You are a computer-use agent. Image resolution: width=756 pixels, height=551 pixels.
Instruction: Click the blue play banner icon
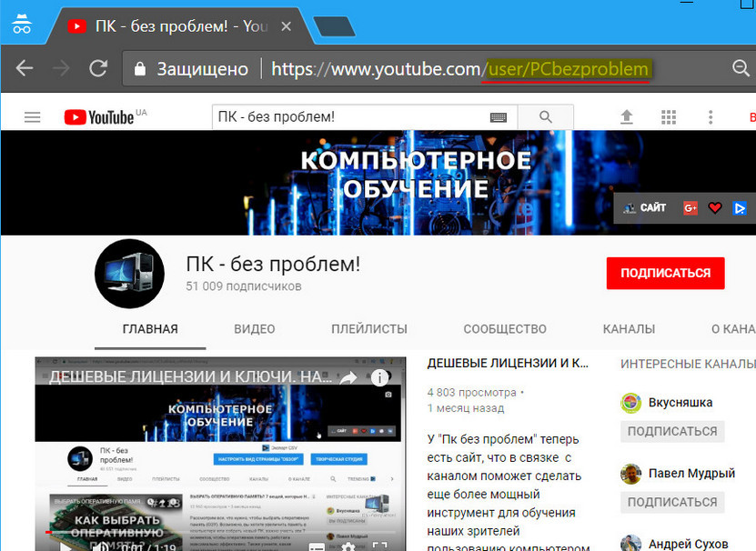pos(740,208)
